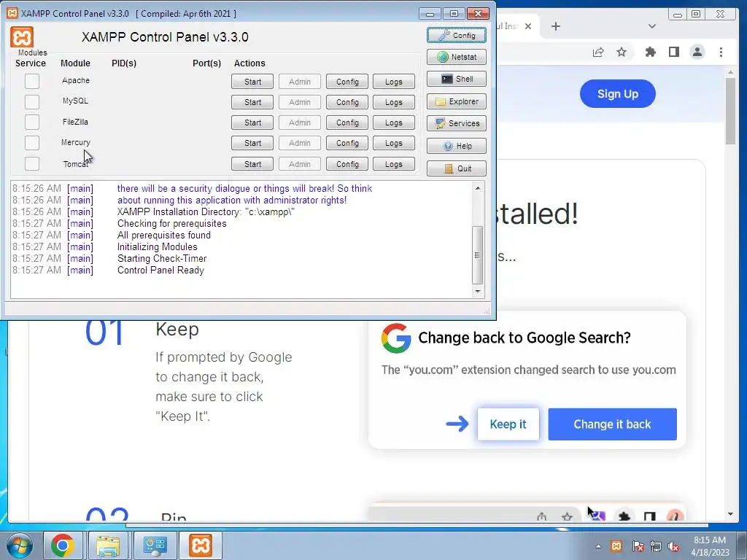Open Explorer from XAMPP side panel
The width and height of the screenshot is (747, 560).
(x=457, y=101)
